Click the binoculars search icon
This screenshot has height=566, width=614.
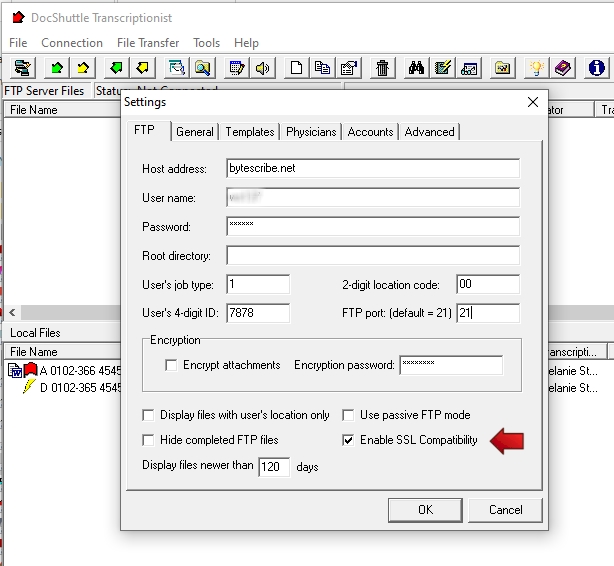coord(416,68)
